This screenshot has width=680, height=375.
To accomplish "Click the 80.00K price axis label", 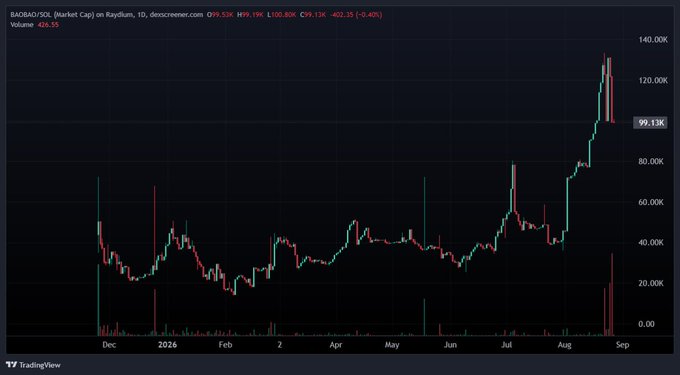I will [651, 161].
